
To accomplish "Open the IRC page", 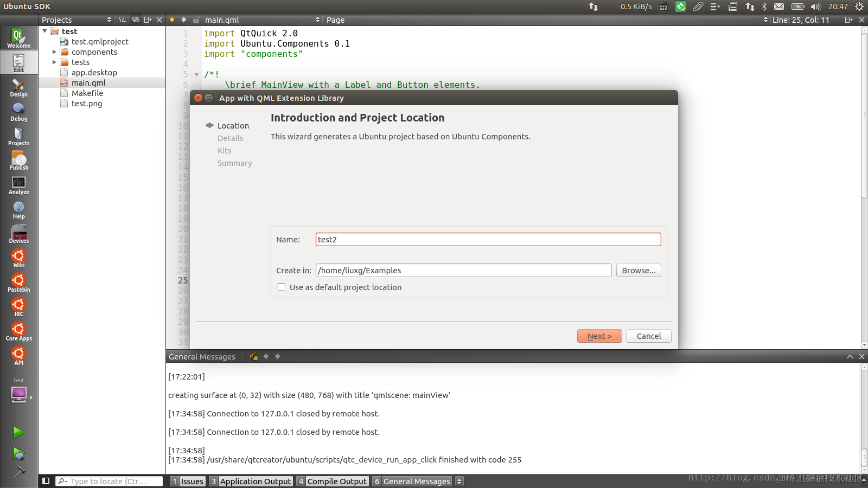I will tap(18, 307).
